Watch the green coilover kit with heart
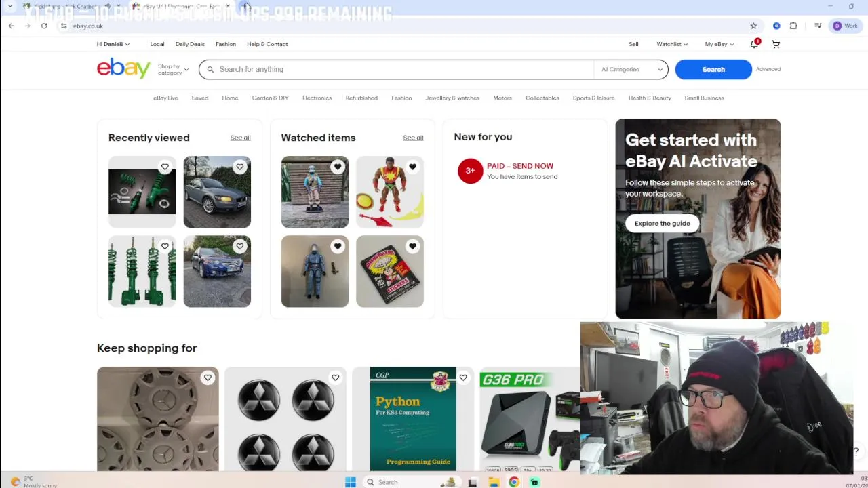868x488 pixels. tap(165, 167)
